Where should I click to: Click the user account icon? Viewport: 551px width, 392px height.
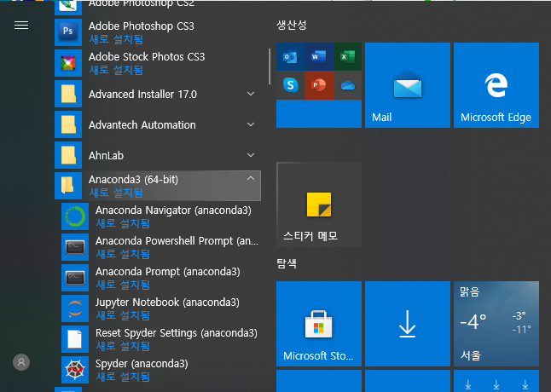click(x=21, y=362)
